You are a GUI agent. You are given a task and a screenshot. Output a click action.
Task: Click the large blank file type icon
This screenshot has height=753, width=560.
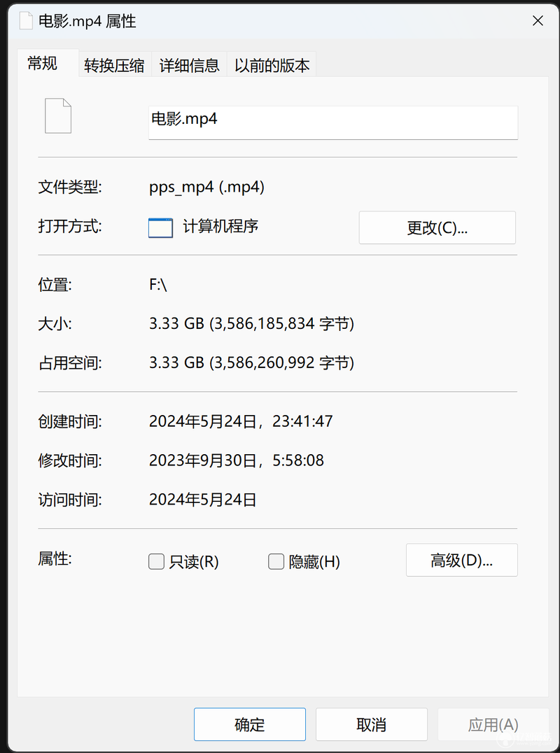[x=58, y=115]
